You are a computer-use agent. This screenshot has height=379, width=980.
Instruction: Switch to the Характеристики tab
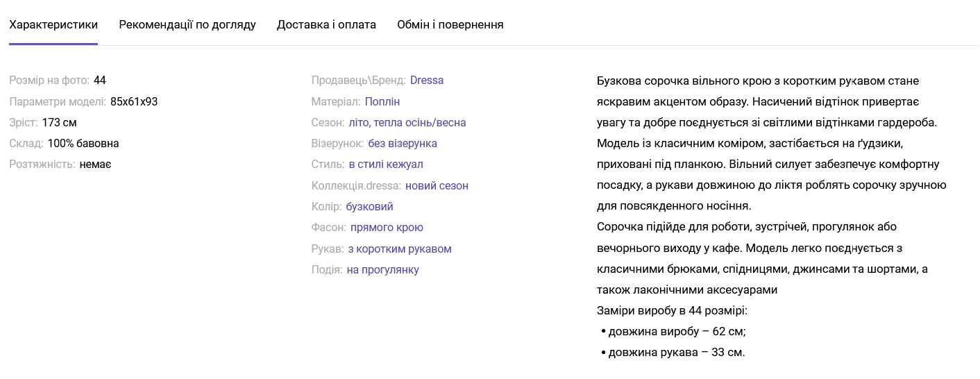click(x=53, y=25)
